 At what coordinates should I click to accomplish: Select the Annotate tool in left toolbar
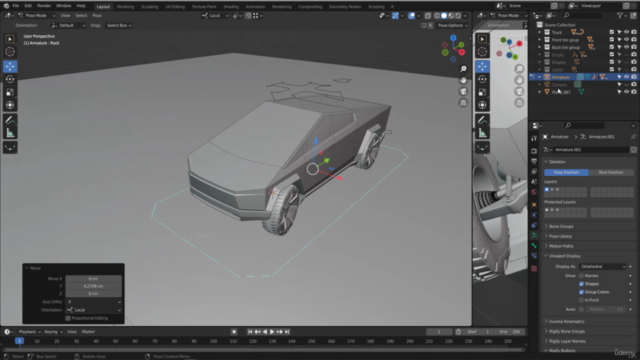[10, 120]
